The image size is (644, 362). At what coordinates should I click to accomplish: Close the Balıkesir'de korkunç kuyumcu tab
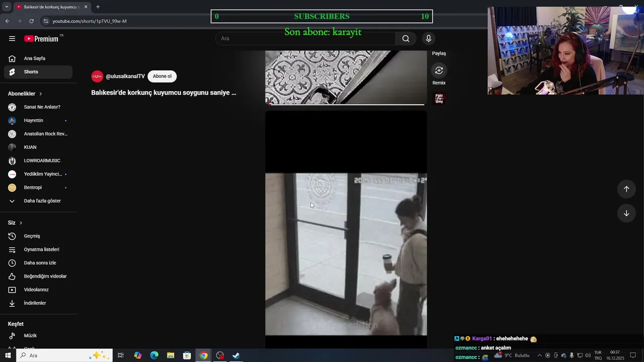86,7
